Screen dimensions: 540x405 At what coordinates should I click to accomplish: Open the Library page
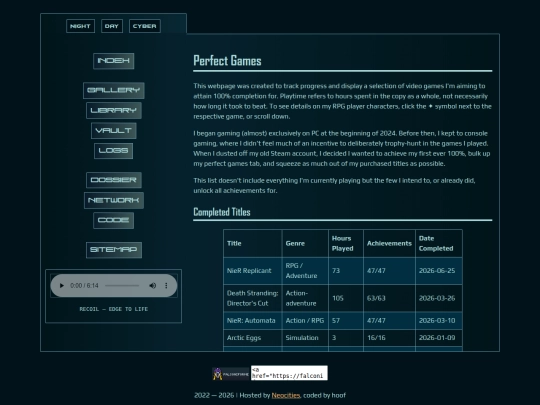pos(114,111)
